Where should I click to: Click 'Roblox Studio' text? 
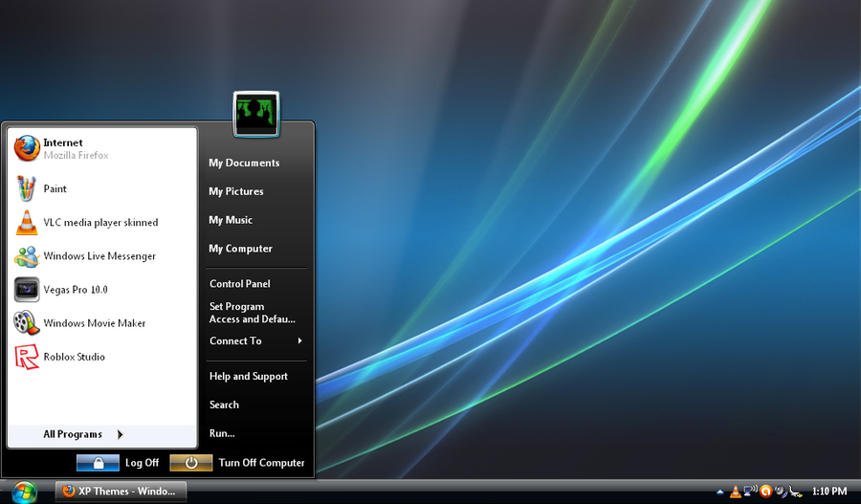74,357
